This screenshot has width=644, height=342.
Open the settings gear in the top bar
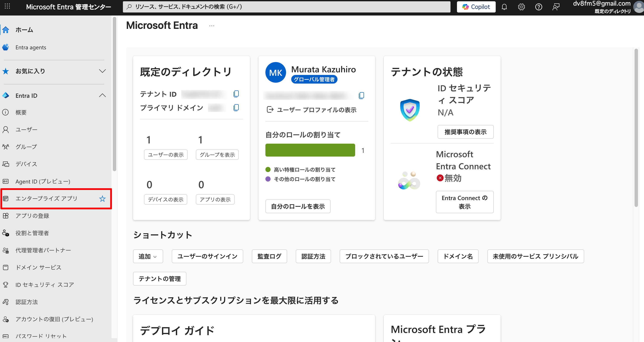522,7
